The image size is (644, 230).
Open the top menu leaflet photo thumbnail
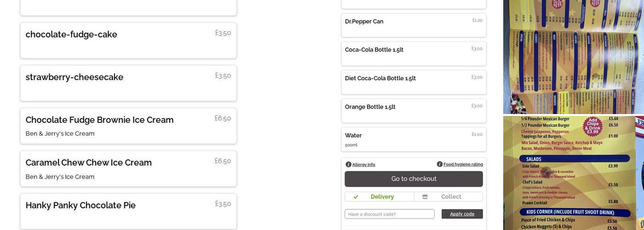[x=573, y=57]
